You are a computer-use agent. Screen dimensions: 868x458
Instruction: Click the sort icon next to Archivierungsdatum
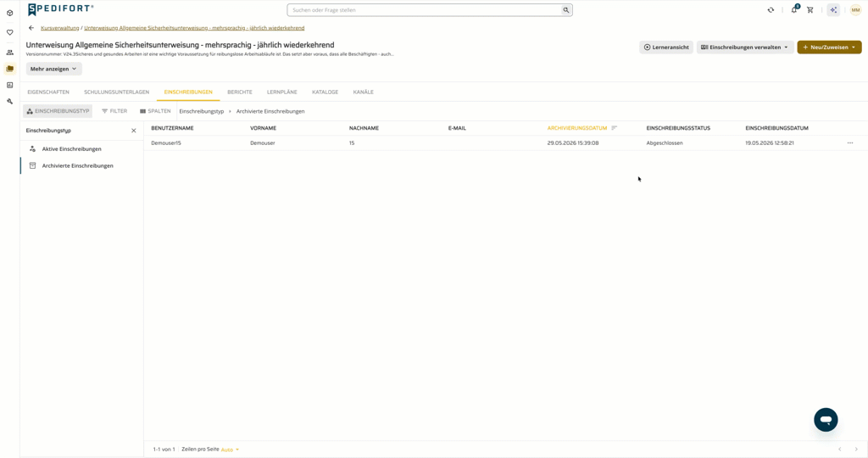614,128
